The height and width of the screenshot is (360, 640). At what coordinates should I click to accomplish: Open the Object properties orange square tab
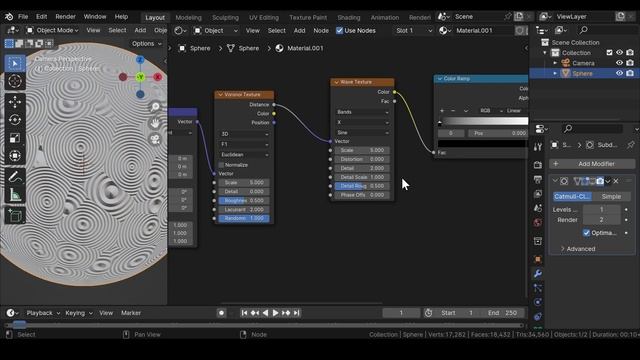pos(538,259)
